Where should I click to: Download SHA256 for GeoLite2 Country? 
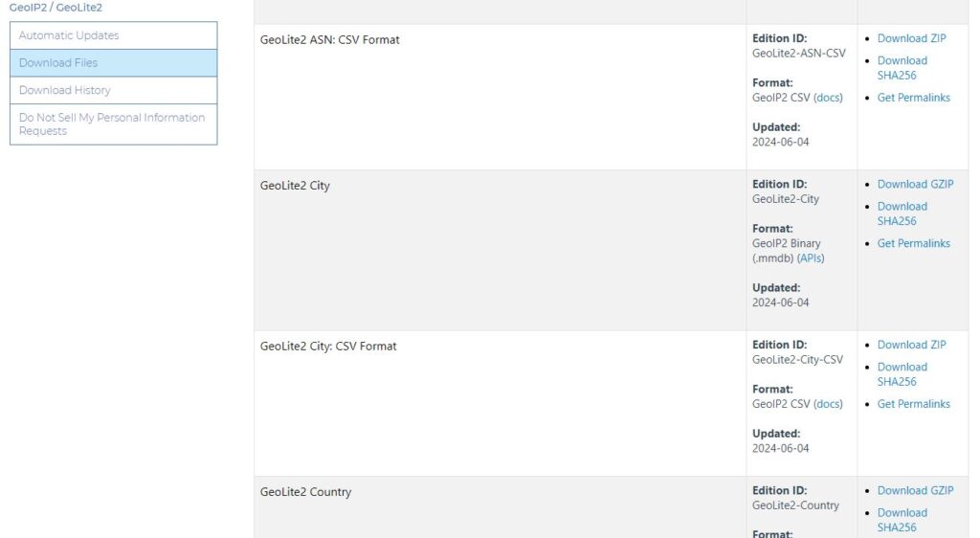click(902, 520)
